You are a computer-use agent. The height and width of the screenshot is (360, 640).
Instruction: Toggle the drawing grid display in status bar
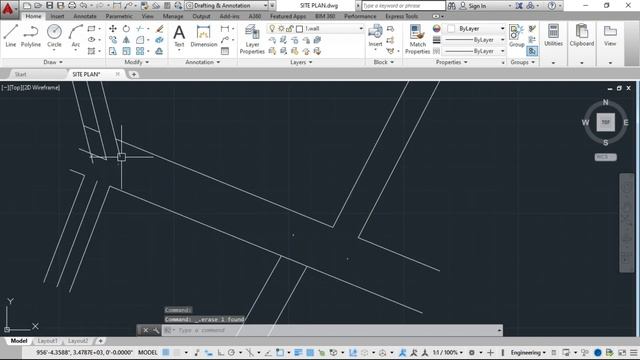pos(166,352)
